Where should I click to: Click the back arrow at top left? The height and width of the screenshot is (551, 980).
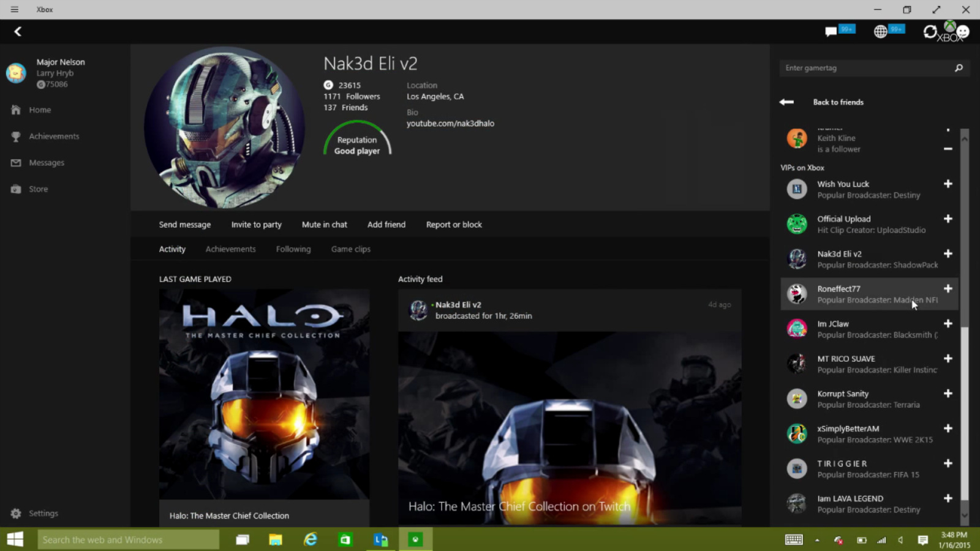tap(18, 31)
